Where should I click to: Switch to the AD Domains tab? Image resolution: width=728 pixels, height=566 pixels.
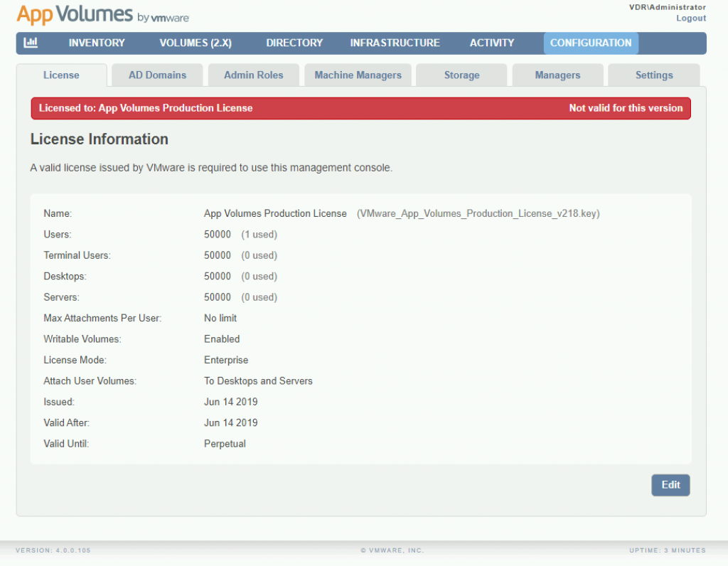click(157, 75)
